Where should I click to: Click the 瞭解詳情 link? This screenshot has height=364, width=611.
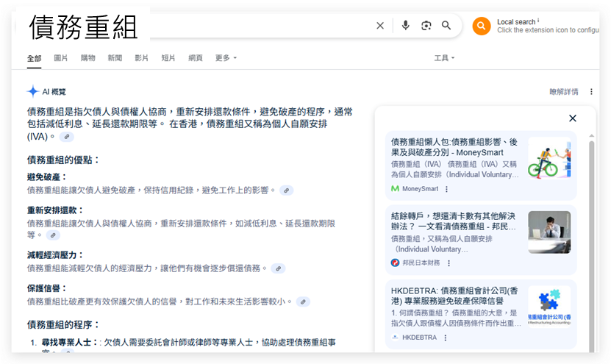pos(564,92)
